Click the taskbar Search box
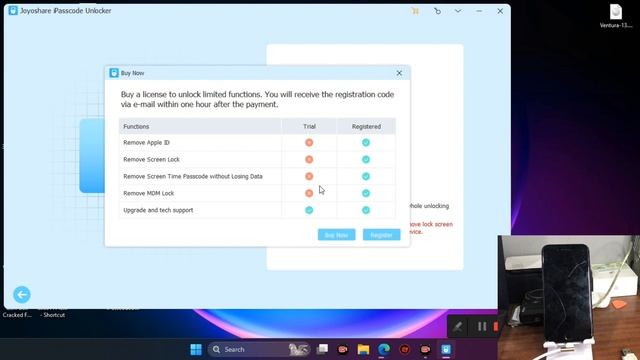This screenshot has height=360, width=640. (259, 349)
